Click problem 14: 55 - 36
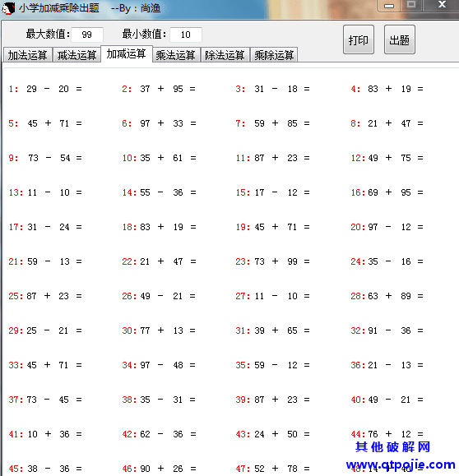This screenshot has width=459, height=476. tap(159, 192)
